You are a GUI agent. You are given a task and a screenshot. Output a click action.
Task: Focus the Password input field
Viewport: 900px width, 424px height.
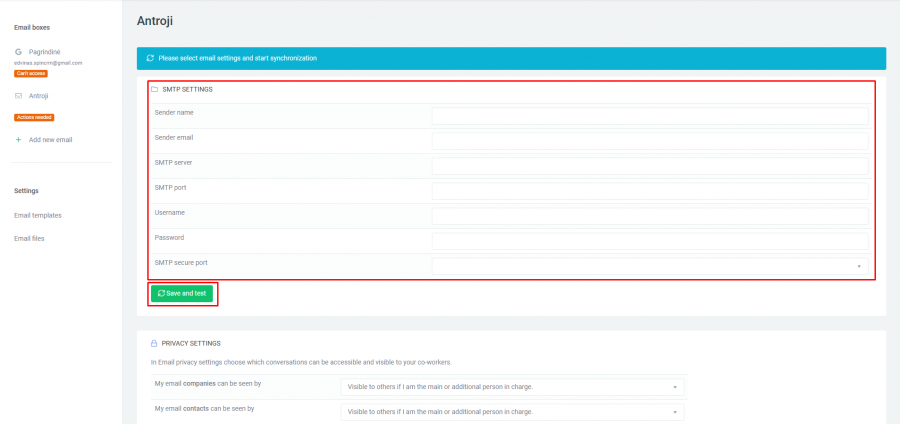click(650, 241)
